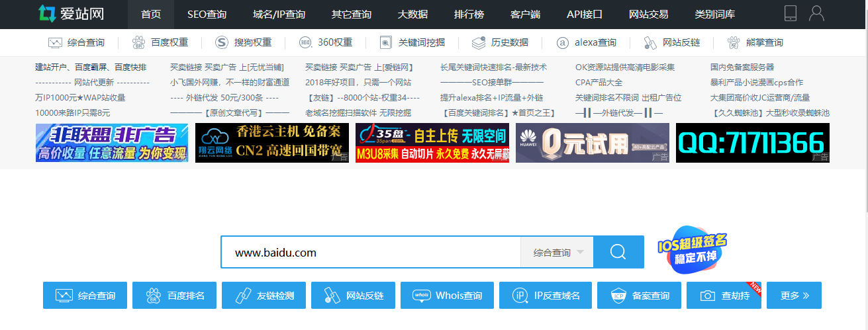The image size is (868, 330).
Task: Open the mobile version phone icon
Action: [790, 13]
